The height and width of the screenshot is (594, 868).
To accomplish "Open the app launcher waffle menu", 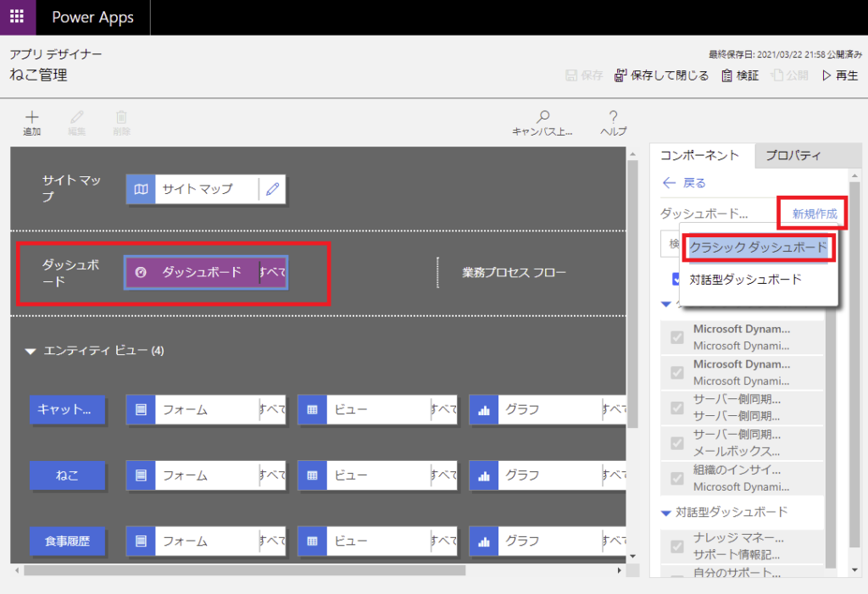I will click(x=17, y=17).
